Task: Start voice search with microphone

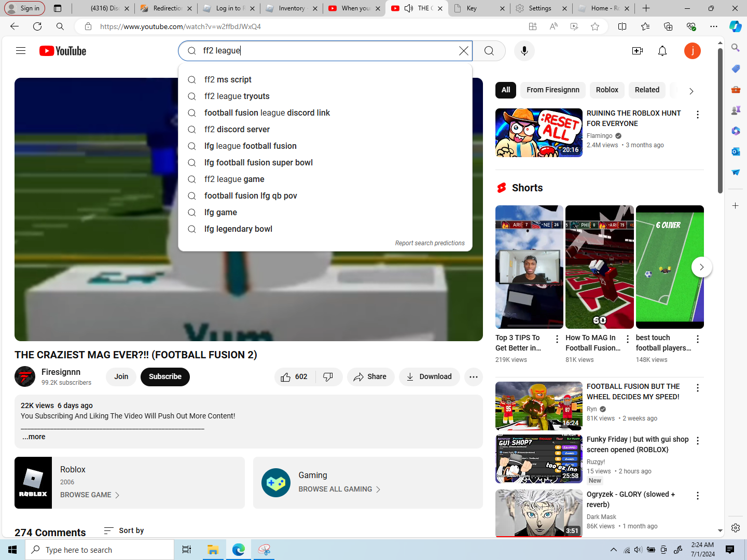Action: [x=524, y=51]
